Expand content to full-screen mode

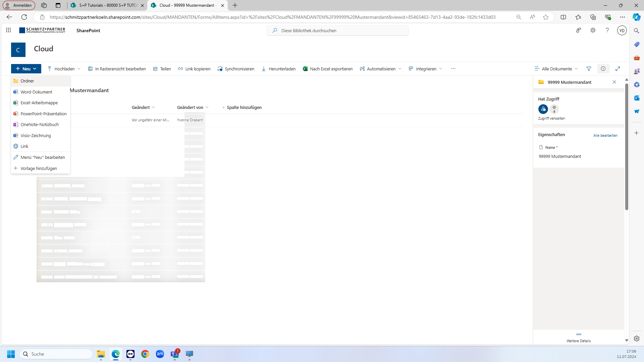click(x=618, y=69)
